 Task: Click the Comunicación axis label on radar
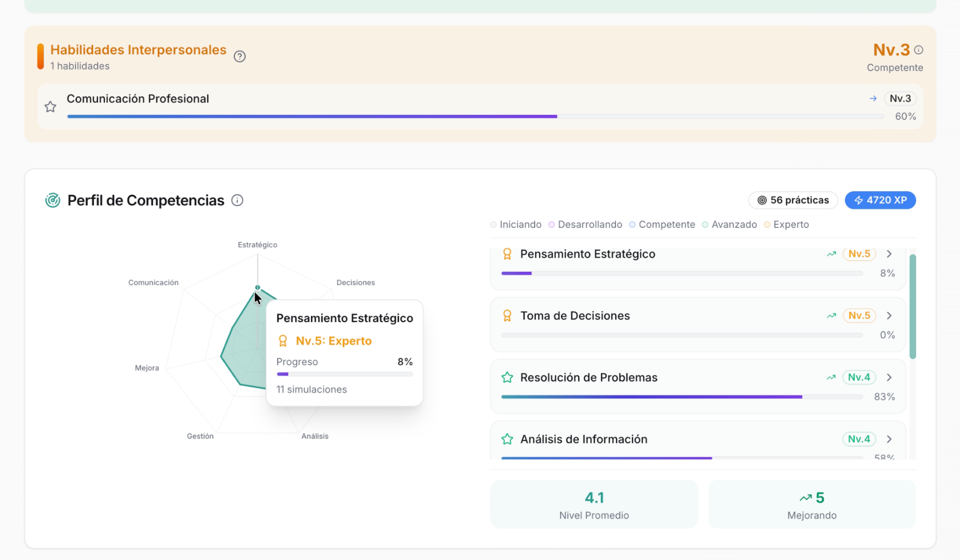[x=153, y=283]
